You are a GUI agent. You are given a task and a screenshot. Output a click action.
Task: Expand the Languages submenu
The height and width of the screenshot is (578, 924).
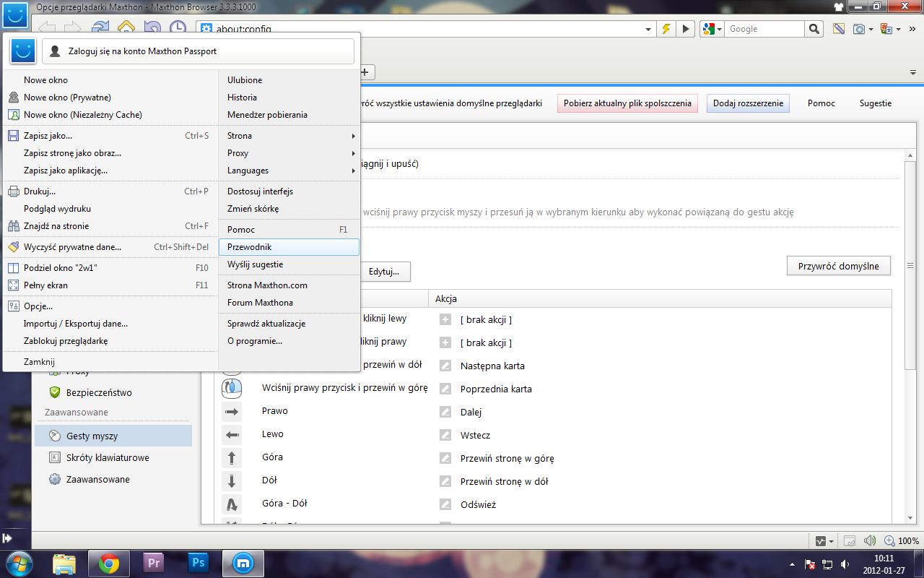289,170
